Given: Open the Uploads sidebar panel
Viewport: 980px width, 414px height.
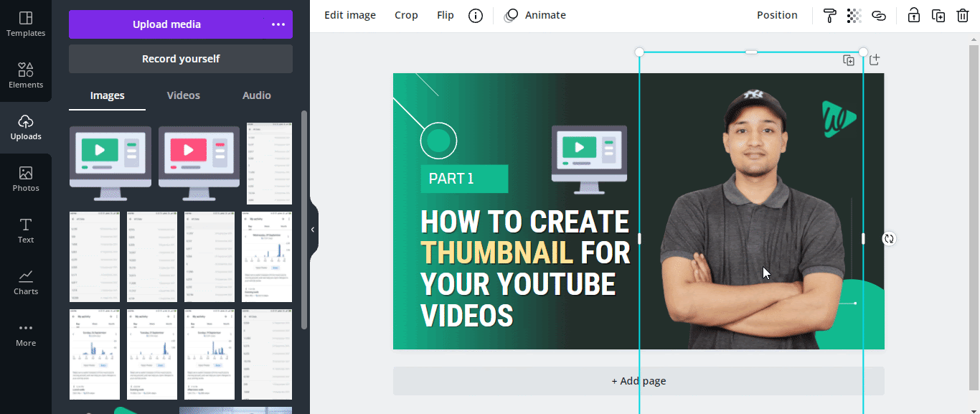Looking at the screenshot, I should (x=26, y=128).
